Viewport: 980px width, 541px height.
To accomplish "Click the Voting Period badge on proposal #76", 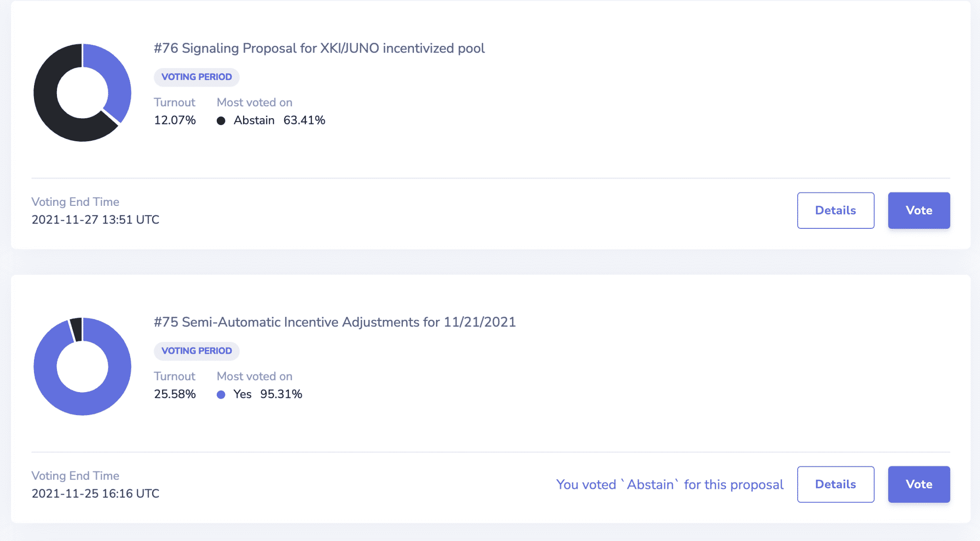I will pyautogui.click(x=196, y=77).
